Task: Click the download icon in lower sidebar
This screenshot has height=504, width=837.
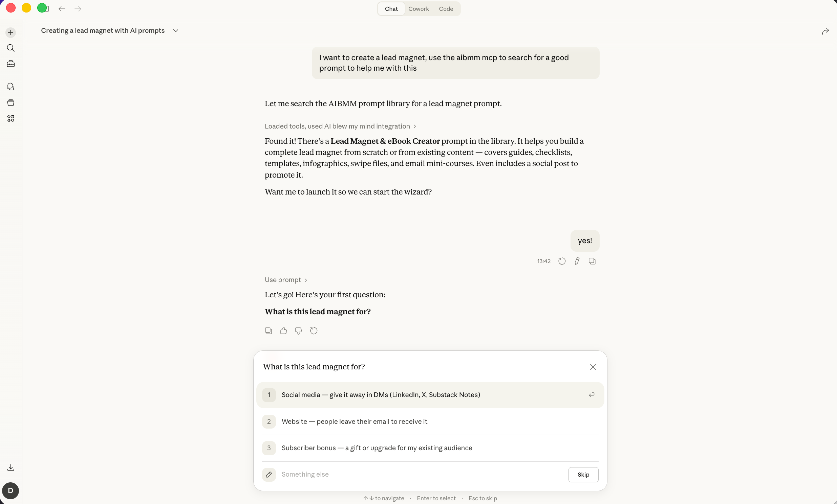Action: [x=10, y=467]
